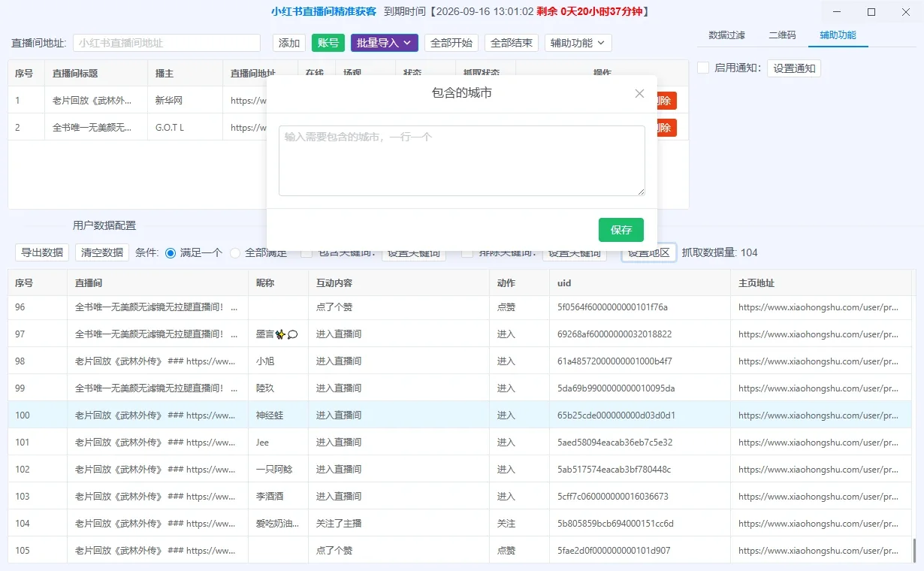This screenshot has height=571, width=924.
Task: Click uid 5b805859bcb694000151cc6d
Action: (615, 523)
